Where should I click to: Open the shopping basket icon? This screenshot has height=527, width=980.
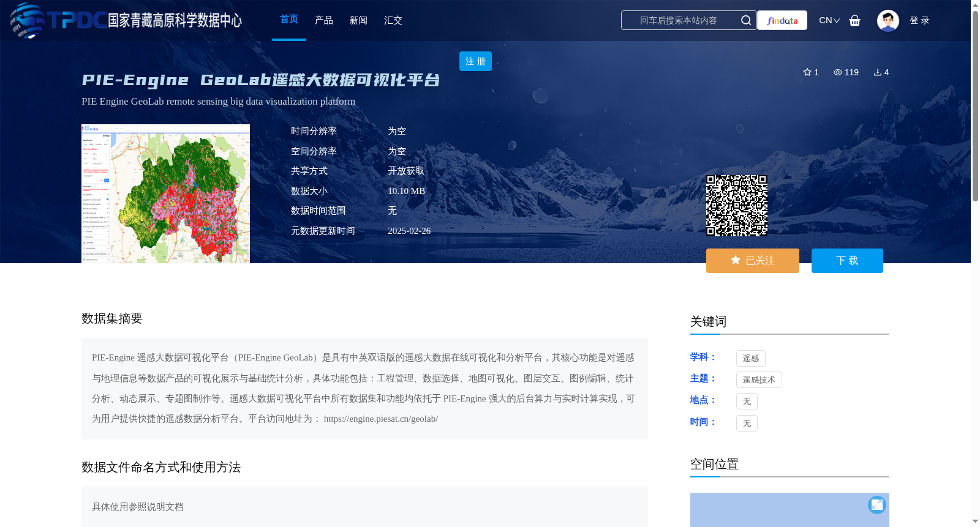click(x=855, y=20)
